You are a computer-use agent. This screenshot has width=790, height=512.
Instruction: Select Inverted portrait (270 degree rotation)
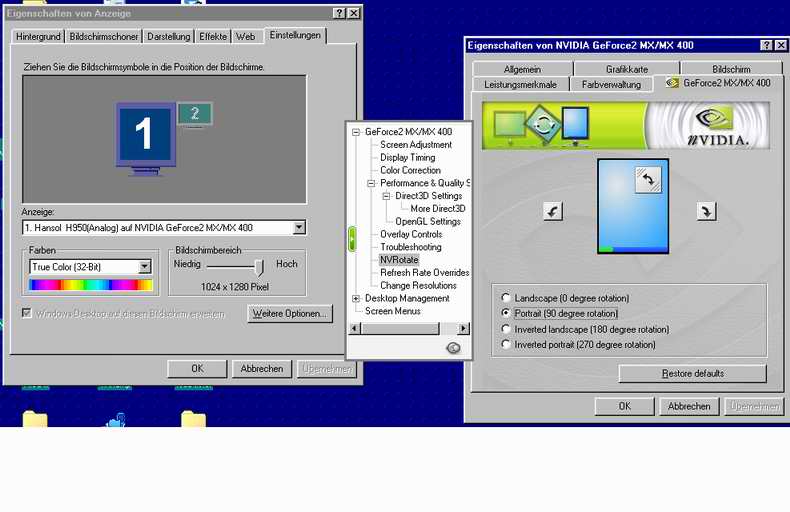point(506,345)
